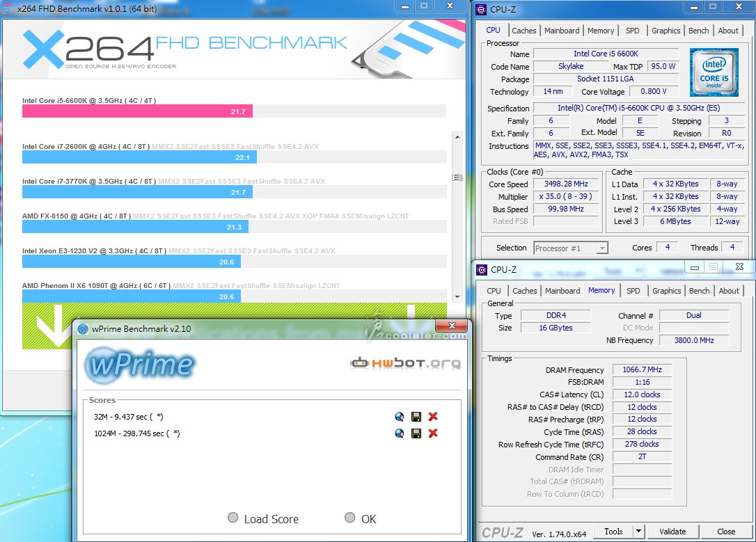Select the OK radio button in wPrime

[350, 518]
